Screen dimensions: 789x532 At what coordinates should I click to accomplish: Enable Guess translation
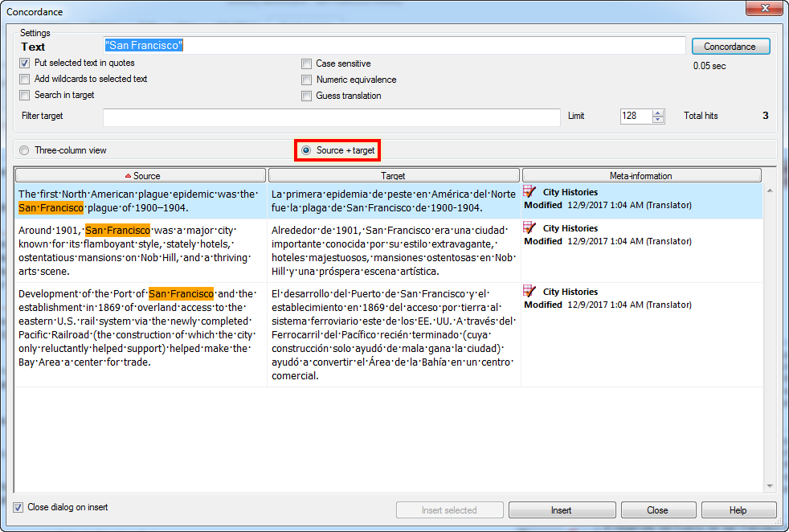pyautogui.click(x=306, y=96)
